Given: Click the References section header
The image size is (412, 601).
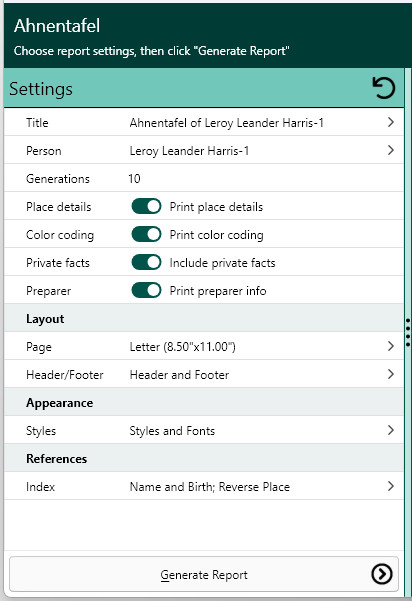Looking at the screenshot, I should tap(56, 459).
